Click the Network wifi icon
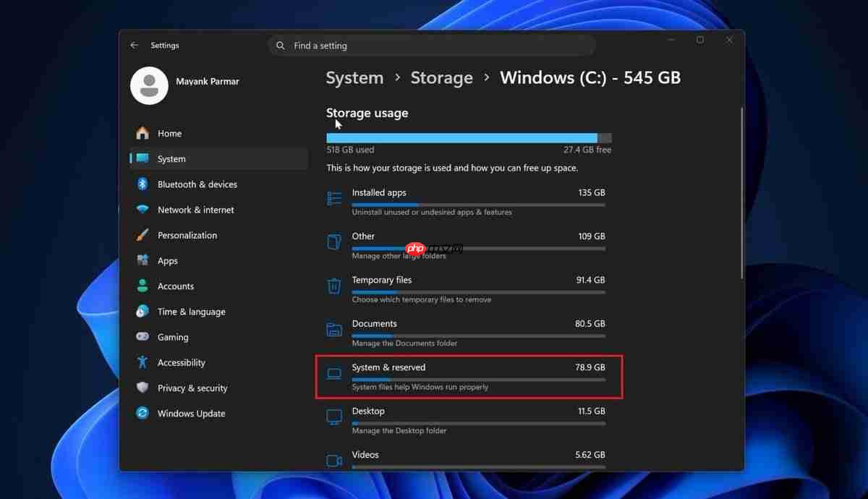The width and height of the screenshot is (868, 499). click(142, 210)
